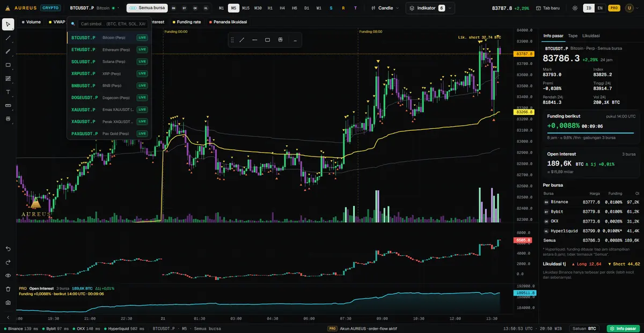
Task: Toggle the VWAP indicator chip
Action: 56,22
